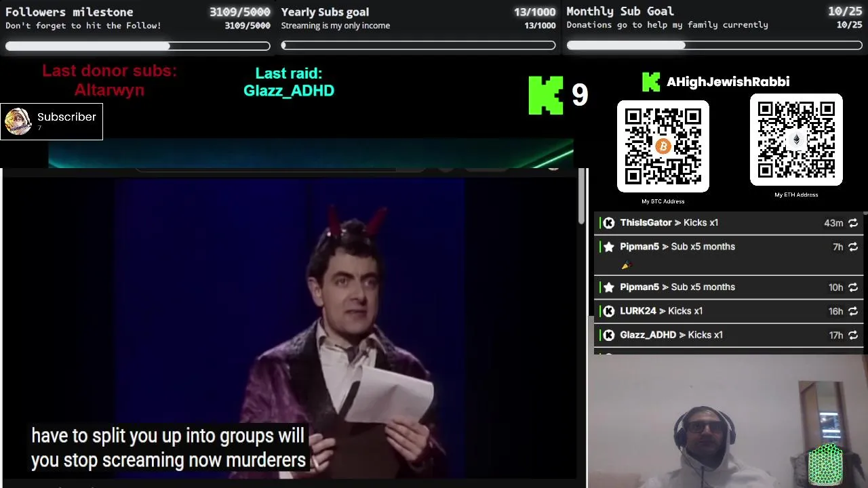This screenshot has height=488, width=868.
Task: Click the 'Glazz_ADHD ➤ Kicks x1' event text
Action: click(x=671, y=335)
